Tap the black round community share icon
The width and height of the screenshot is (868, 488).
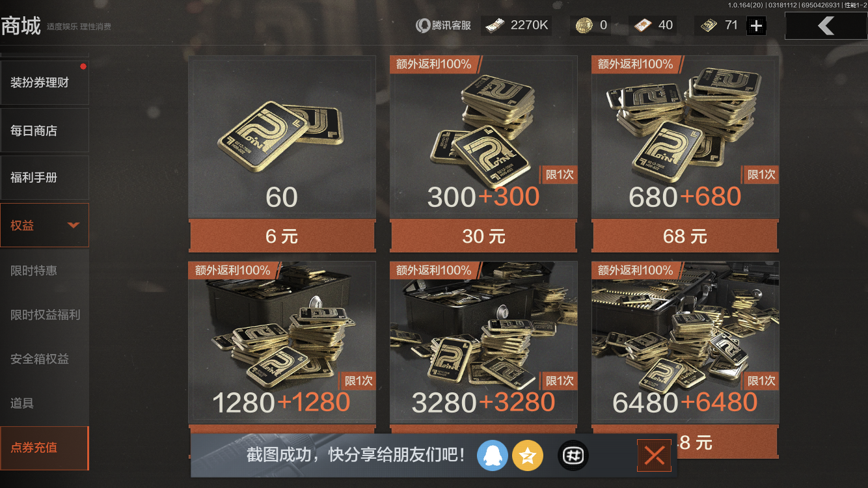[573, 456]
